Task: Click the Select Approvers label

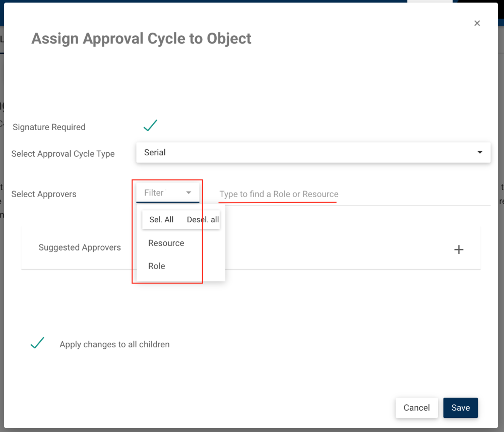Action: (44, 194)
